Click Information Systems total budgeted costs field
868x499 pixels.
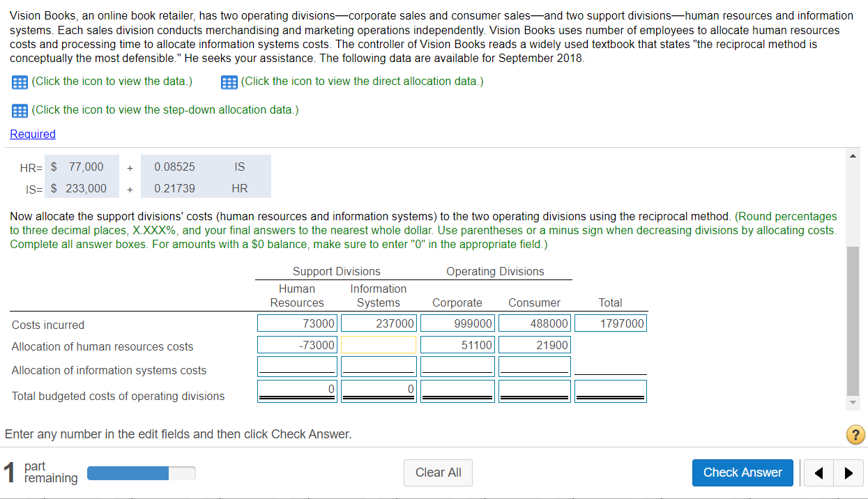click(x=379, y=391)
